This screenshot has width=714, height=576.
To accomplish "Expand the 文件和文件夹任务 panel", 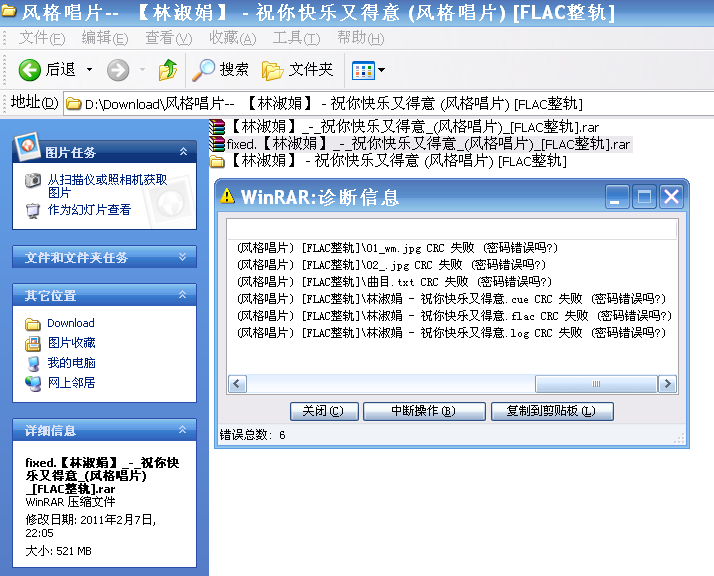I will pos(183,257).
